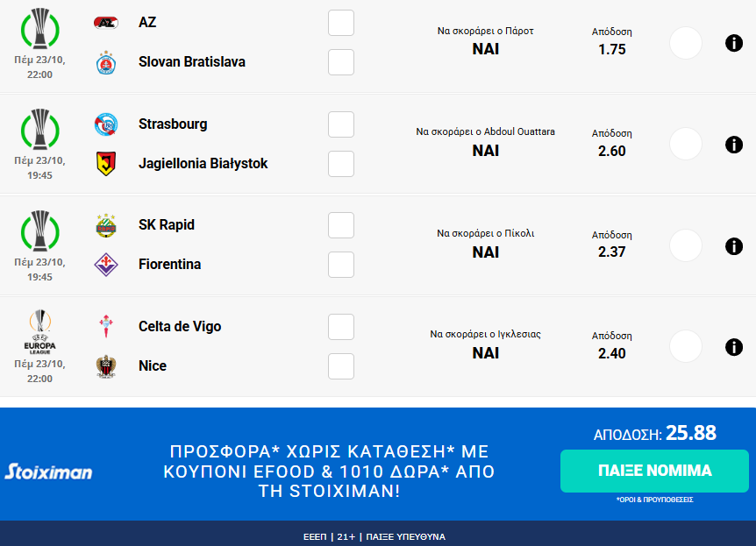Click the Nice team crest
The width and height of the screenshot is (756, 546).
coord(108,366)
